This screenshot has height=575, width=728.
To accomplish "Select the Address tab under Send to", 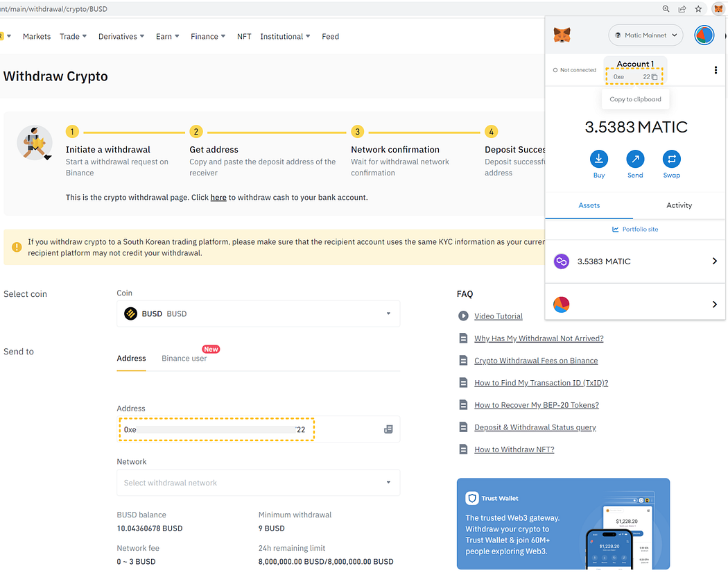I will pyautogui.click(x=132, y=359).
